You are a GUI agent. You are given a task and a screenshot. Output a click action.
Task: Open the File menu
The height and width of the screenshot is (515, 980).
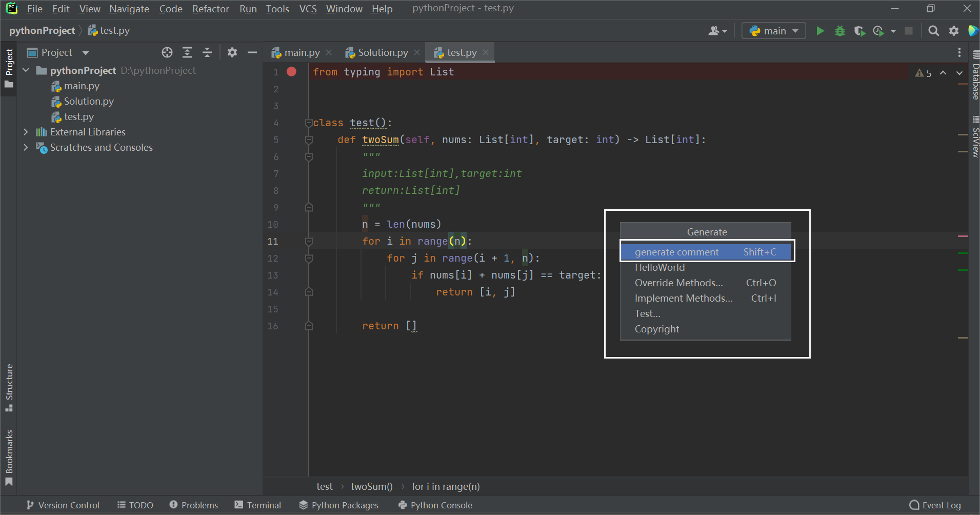pos(34,9)
